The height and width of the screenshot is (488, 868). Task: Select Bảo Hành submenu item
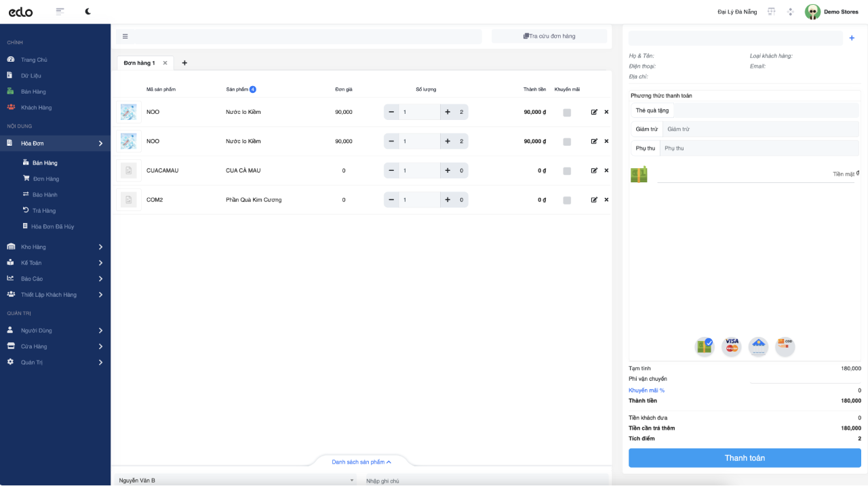point(45,195)
